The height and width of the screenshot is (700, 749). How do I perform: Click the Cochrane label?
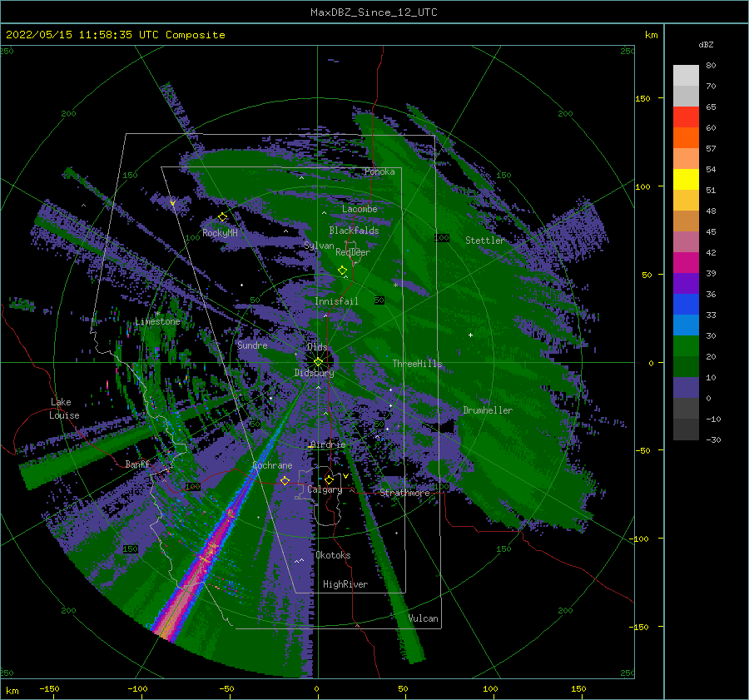tap(272, 465)
